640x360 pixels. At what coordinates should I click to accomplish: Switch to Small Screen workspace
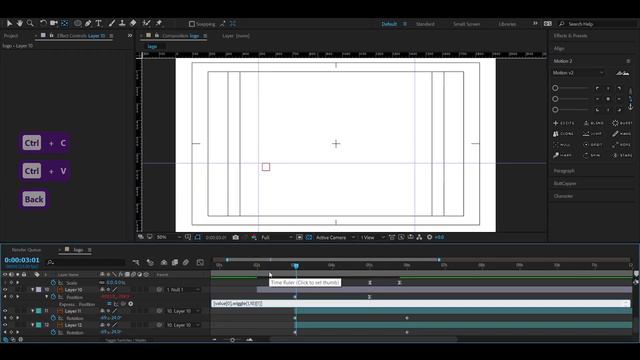[x=467, y=24]
